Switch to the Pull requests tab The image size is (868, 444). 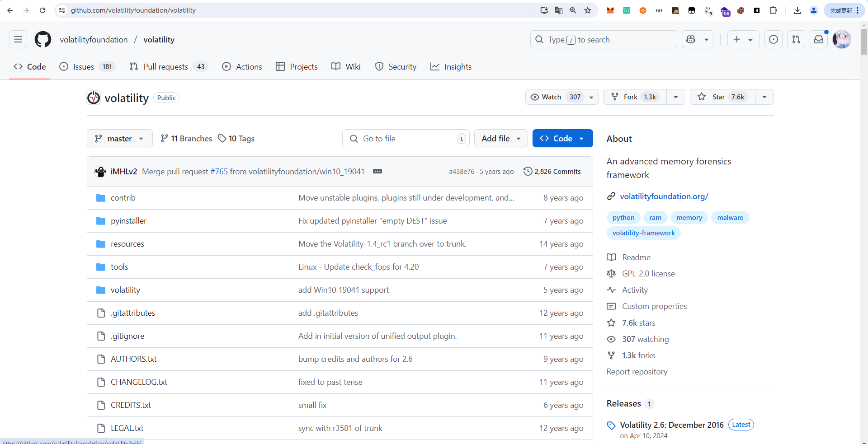coord(165,66)
